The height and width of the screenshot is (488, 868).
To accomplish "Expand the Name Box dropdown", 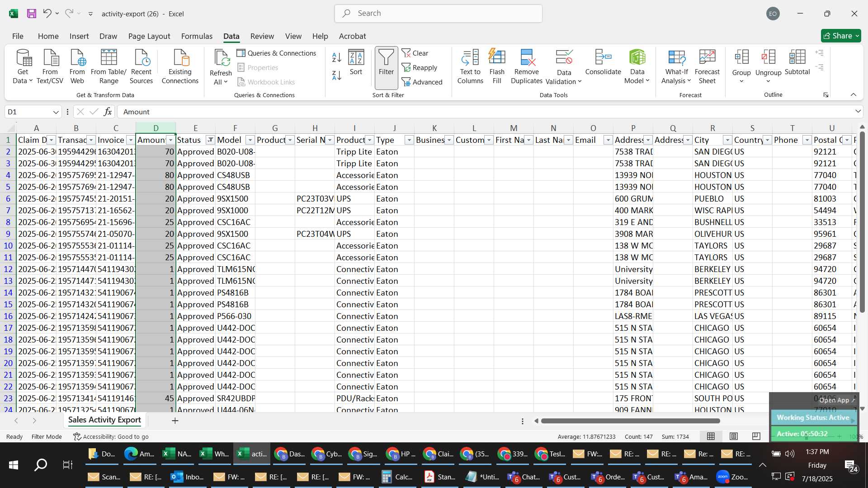I will (x=56, y=112).
